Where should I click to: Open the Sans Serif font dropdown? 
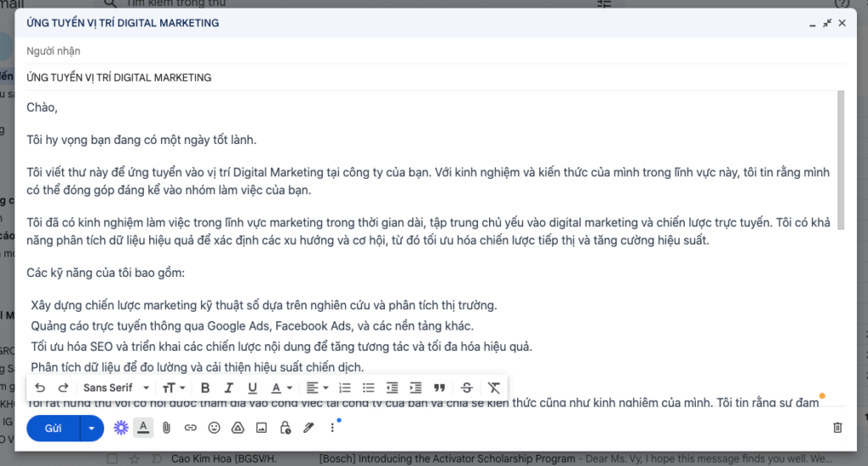116,388
